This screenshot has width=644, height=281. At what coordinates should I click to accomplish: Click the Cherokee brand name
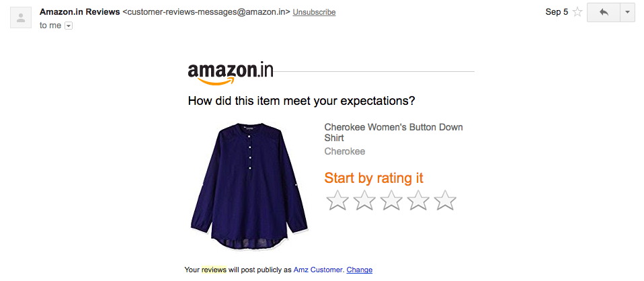pos(345,151)
